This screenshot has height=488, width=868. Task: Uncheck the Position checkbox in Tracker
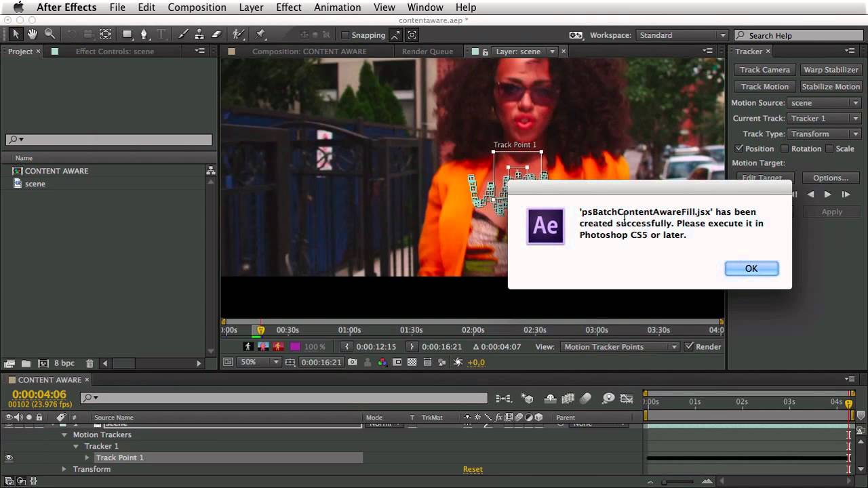click(x=738, y=148)
